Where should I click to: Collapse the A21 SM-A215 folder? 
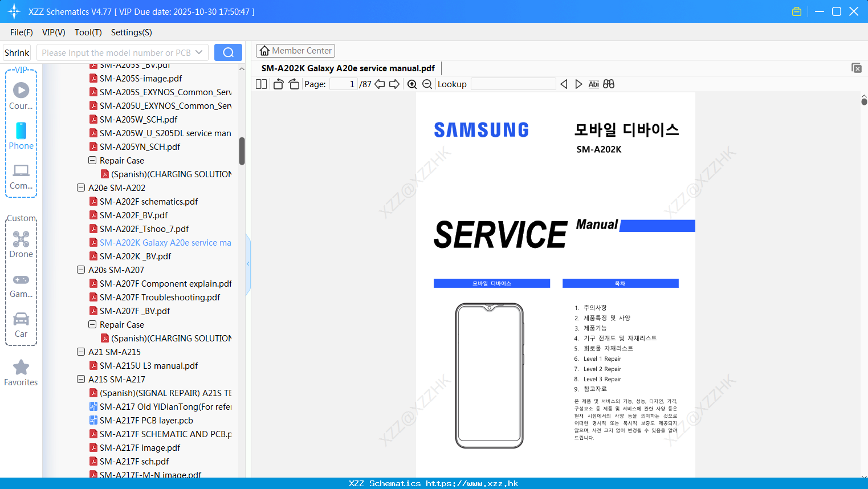pyautogui.click(x=81, y=352)
